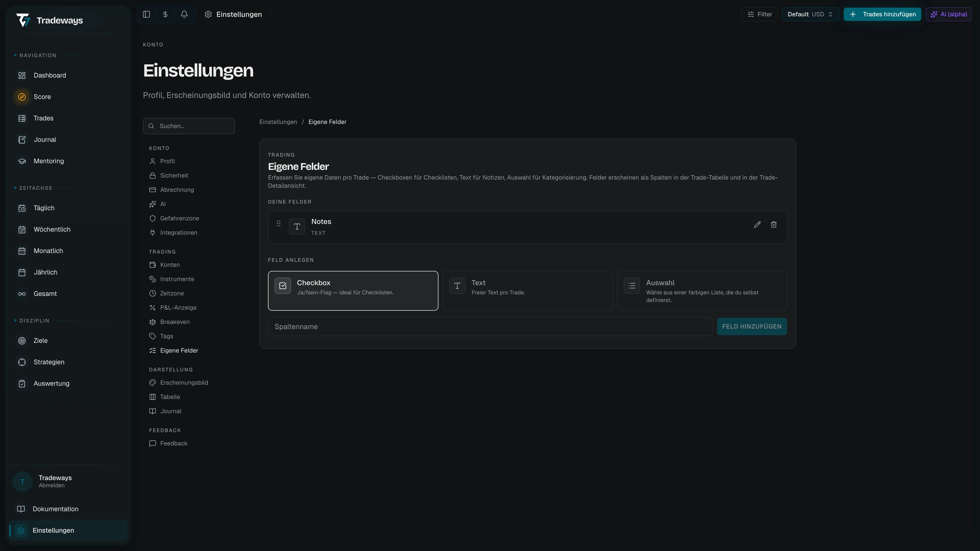Click the Wöchentlich calendar icon
Image resolution: width=980 pixels, height=551 pixels.
22,230
